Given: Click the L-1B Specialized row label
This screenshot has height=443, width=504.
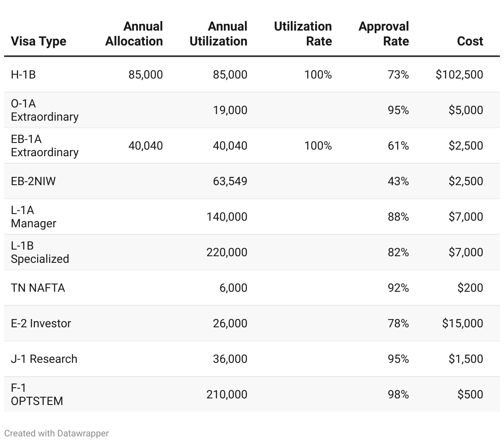Looking at the screenshot, I should coord(40,252).
